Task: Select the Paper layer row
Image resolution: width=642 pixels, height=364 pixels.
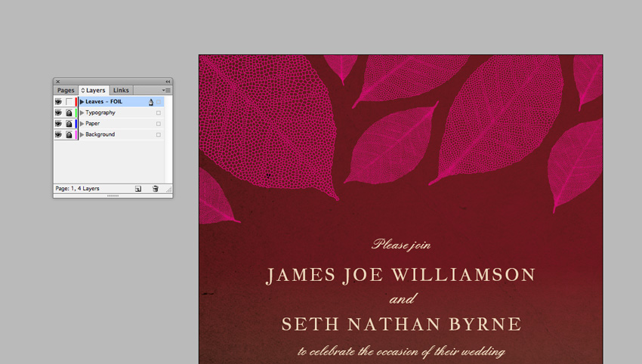Action: pos(121,124)
